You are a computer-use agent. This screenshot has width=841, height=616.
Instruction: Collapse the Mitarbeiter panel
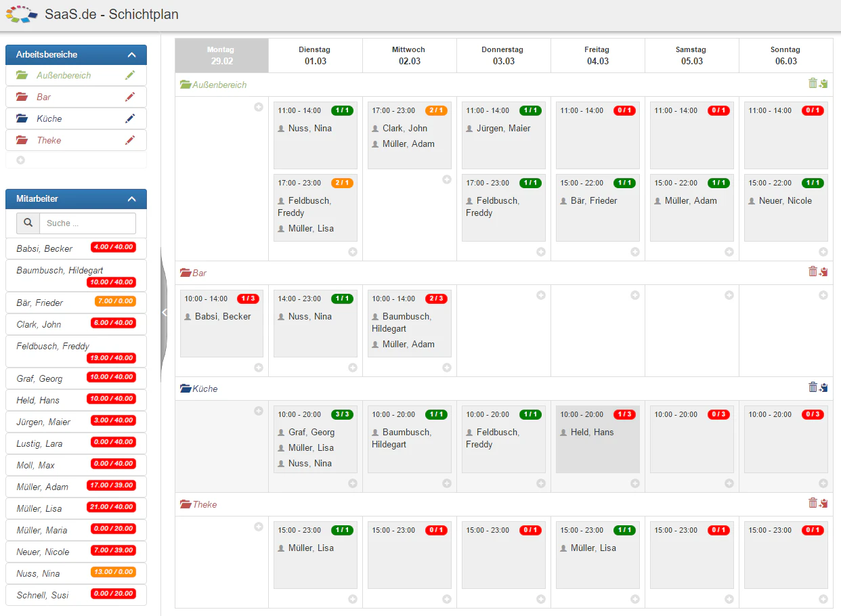tap(131, 199)
